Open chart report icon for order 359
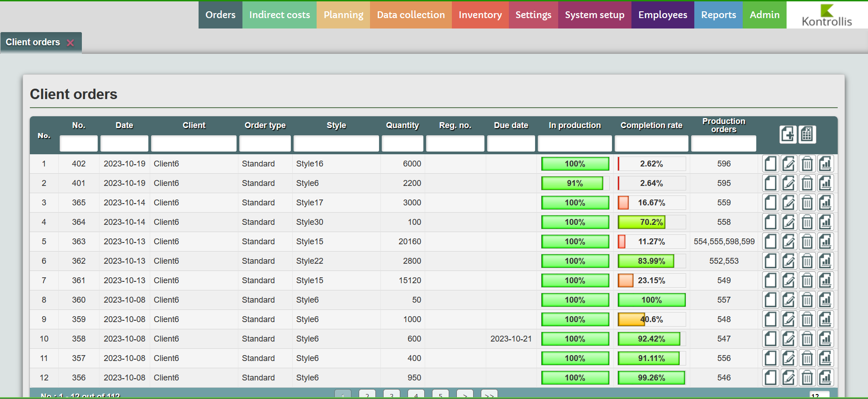Viewport: 868px width, 399px height. pos(825,319)
